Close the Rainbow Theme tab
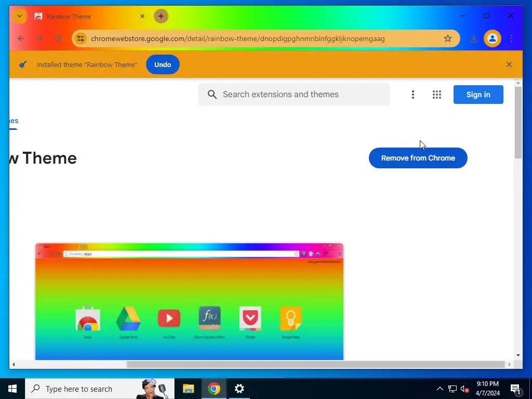The height and width of the screenshot is (399, 532). [142, 16]
